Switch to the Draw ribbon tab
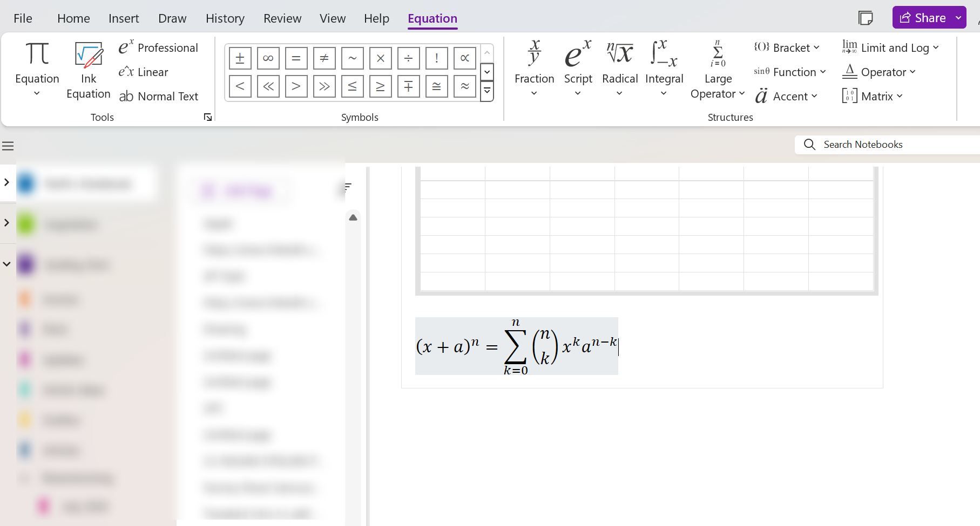The height and width of the screenshot is (526, 980). pyautogui.click(x=172, y=18)
